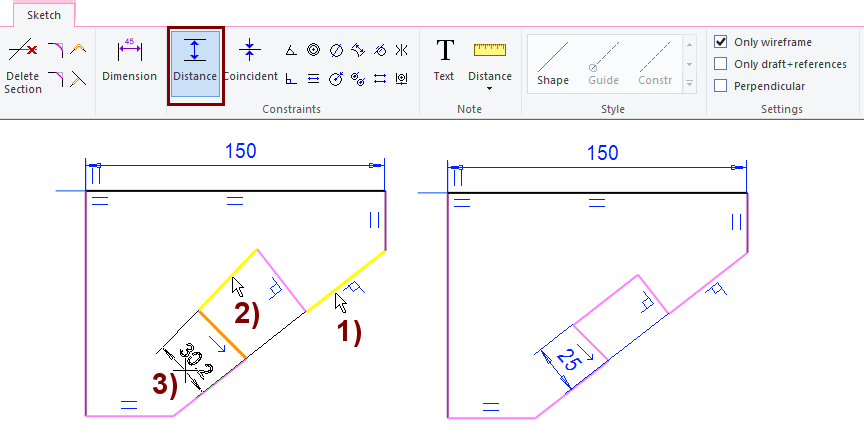Disable the Only wireframe checkbox
This screenshot has width=864, height=448.
[720, 42]
